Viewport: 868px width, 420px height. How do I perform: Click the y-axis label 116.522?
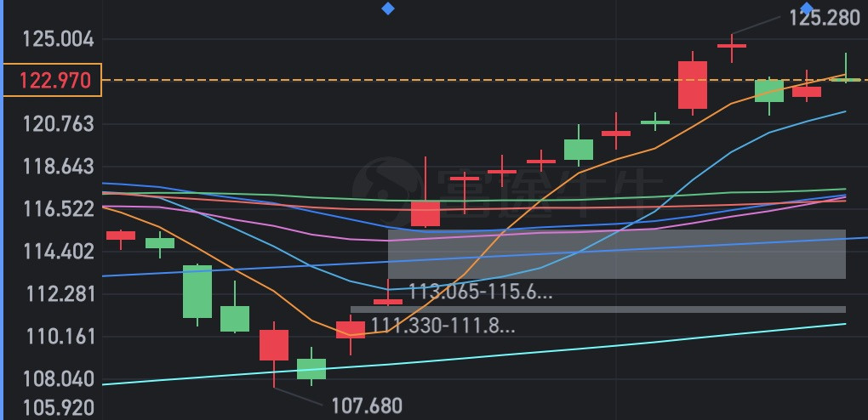[x=58, y=210]
